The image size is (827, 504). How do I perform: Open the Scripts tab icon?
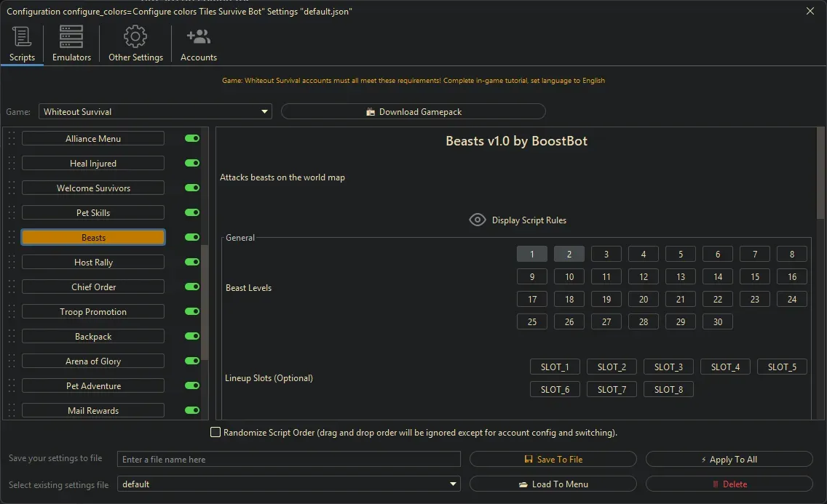[x=22, y=36]
